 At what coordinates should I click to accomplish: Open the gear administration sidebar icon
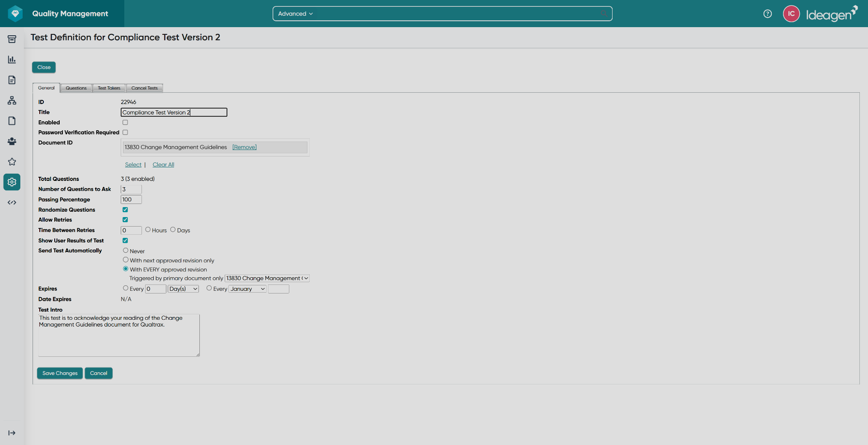point(12,182)
